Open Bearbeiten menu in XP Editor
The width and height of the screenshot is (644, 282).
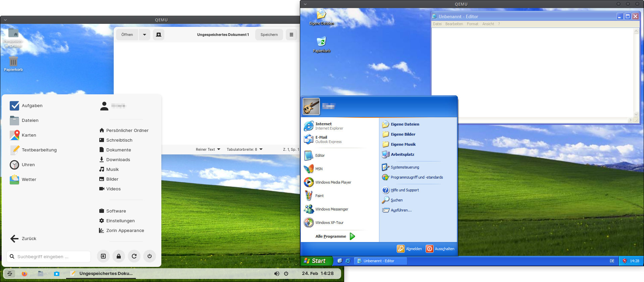[454, 24]
